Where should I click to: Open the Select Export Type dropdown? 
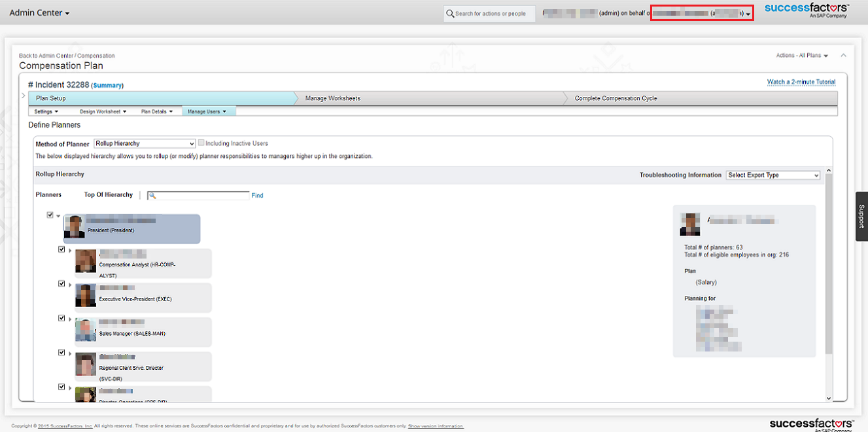(773, 175)
